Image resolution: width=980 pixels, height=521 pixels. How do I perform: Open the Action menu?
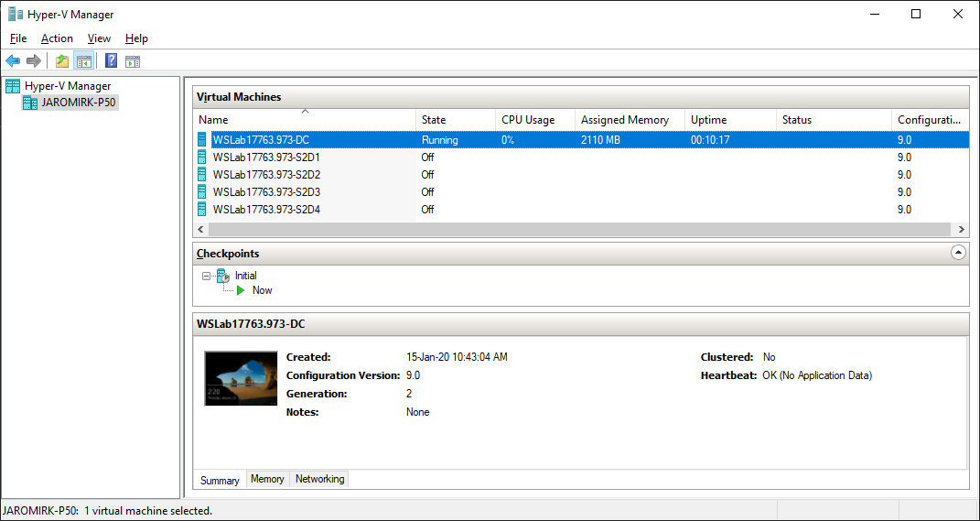(x=57, y=38)
